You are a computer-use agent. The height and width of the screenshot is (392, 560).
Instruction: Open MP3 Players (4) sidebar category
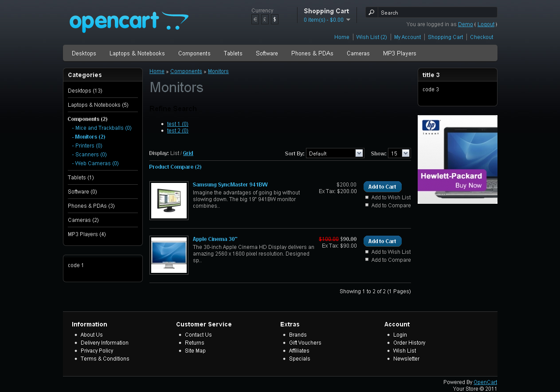pyautogui.click(x=87, y=234)
